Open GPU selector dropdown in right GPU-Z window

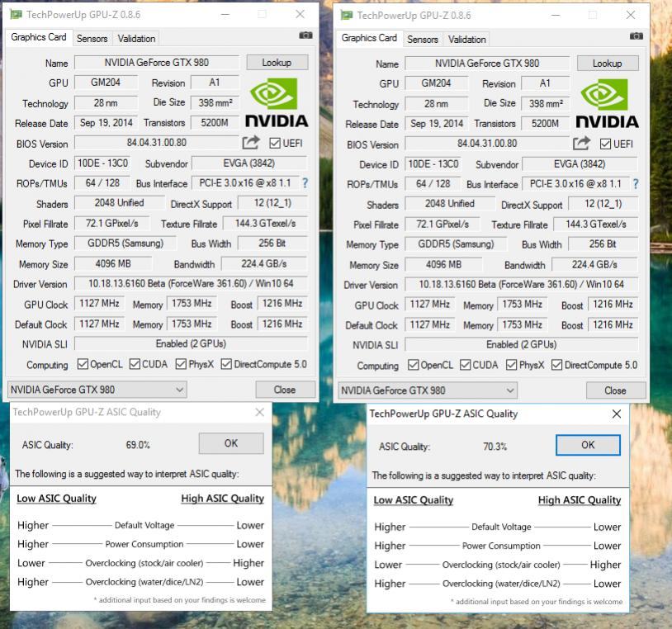coord(428,390)
